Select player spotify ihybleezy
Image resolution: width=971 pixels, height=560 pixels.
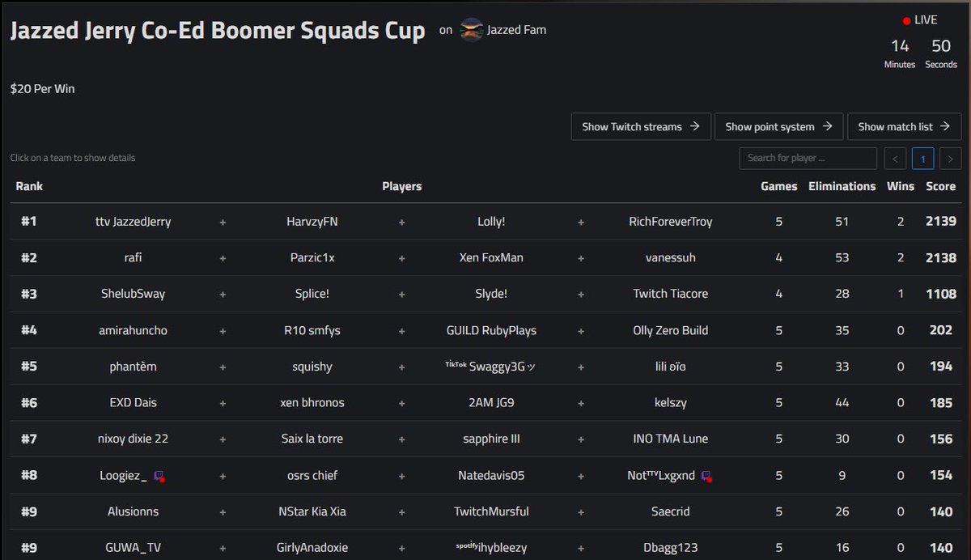click(x=491, y=547)
